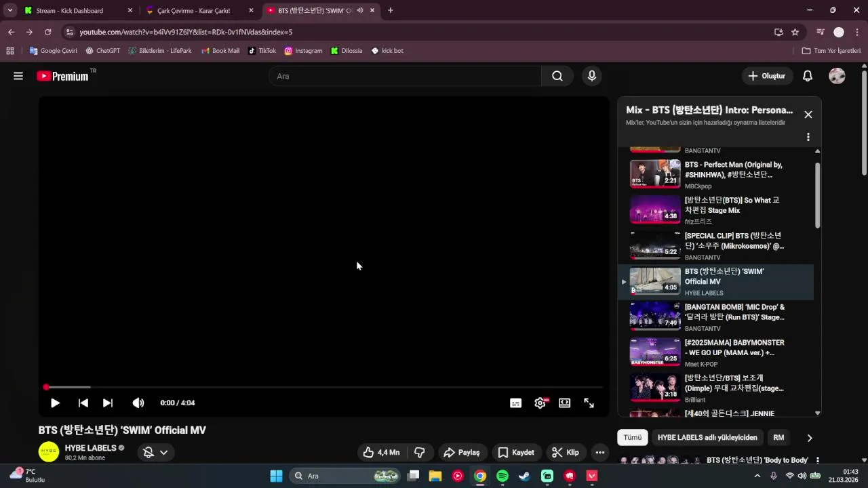This screenshot has width=868, height=488.
Task: Skip to next video
Action: point(108,403)
